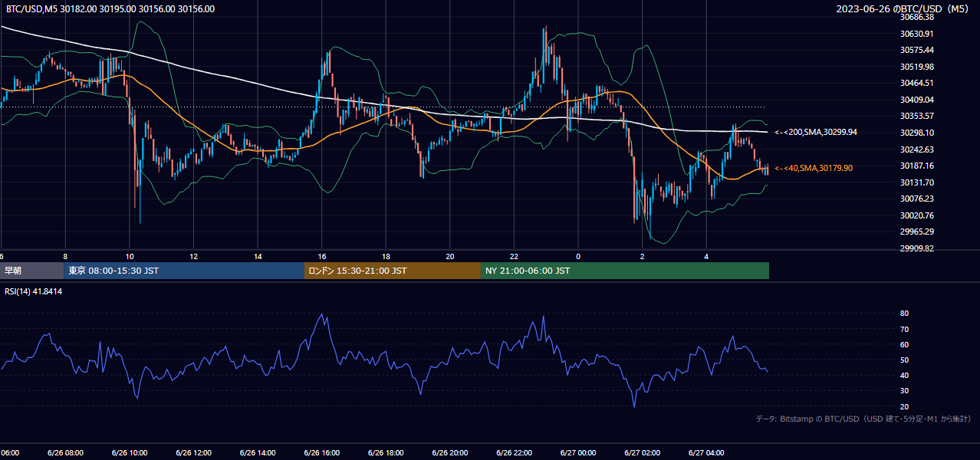Screen dimensions: 980x460
Task: Click the データ: Bitstamp source note
Action: click(863, 419)
